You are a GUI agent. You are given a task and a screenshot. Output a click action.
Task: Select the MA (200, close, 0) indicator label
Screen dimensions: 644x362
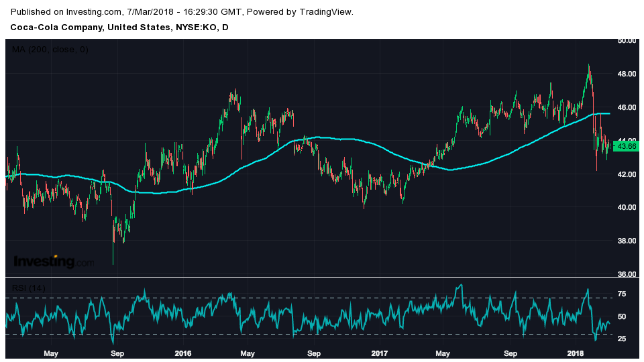tap(50, 50)
